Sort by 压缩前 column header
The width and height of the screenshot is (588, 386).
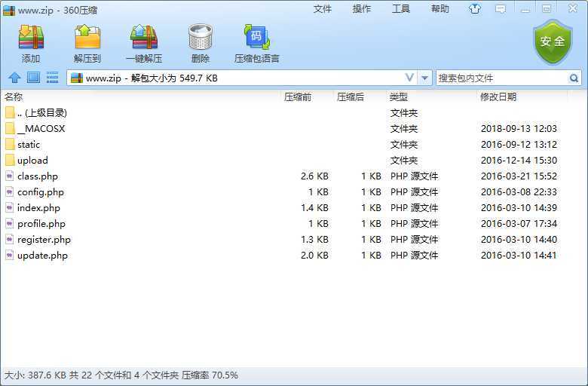[298, 97]
